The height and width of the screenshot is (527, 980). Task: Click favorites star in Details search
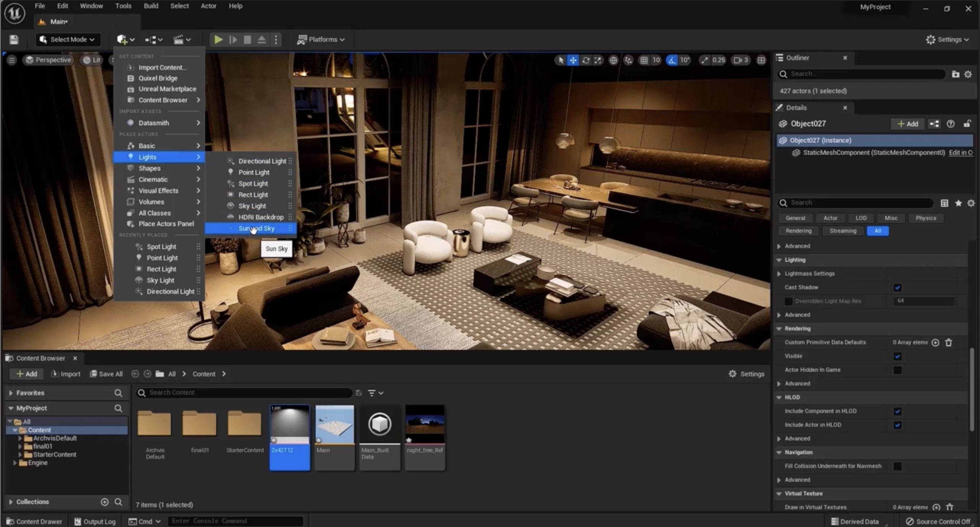(958, 203)
